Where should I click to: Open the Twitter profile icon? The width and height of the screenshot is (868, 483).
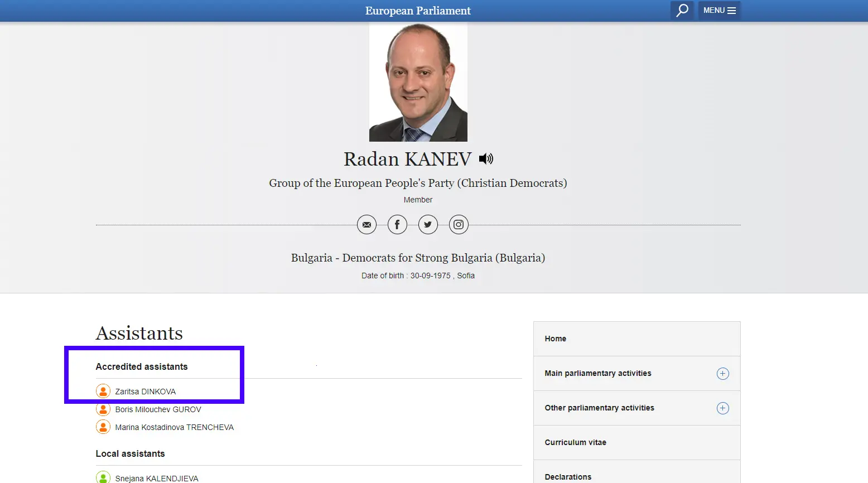(428, 225)
